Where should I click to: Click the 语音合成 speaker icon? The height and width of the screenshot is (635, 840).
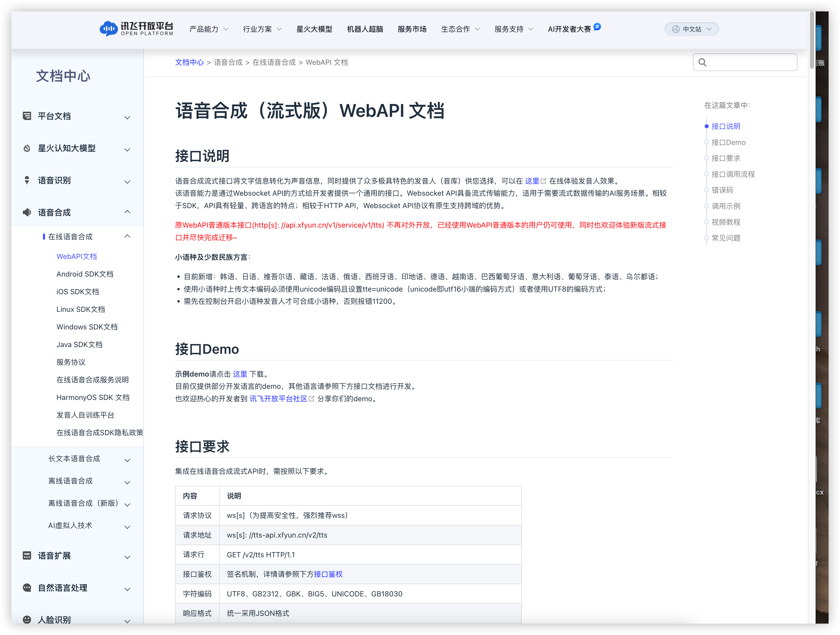click(x=27, y=212)
